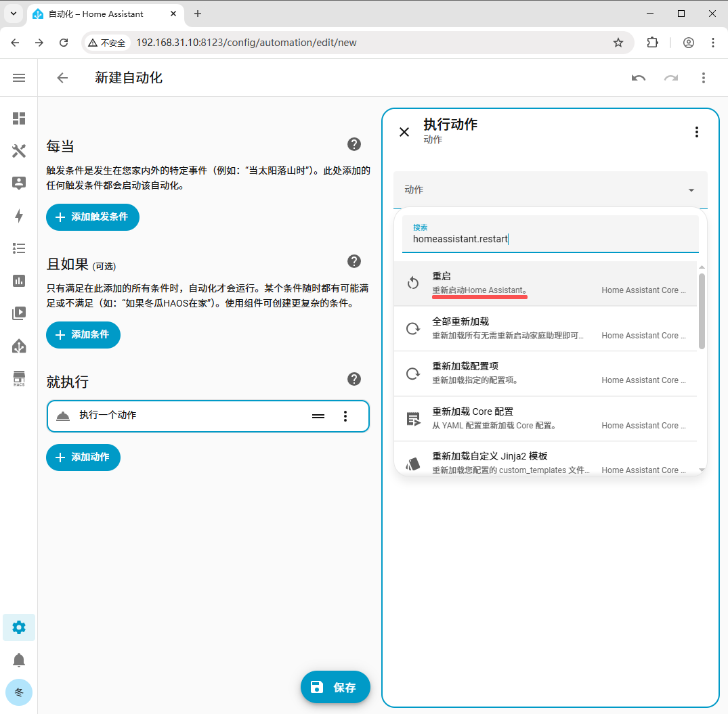Screen dimensions: 728x714
Task: Open the History chart sidebar icon
Action: click(x=18, y=281)
